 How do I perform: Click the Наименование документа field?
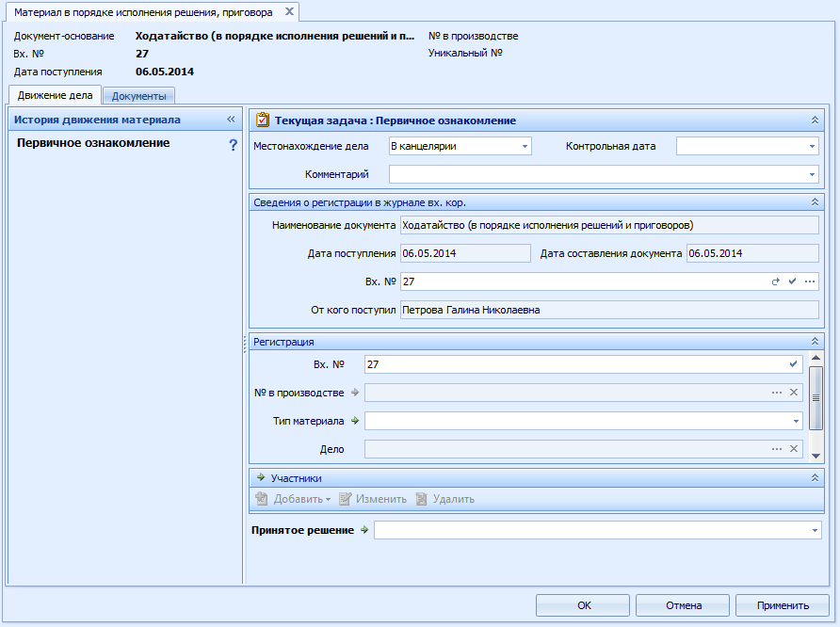[609, 225]
